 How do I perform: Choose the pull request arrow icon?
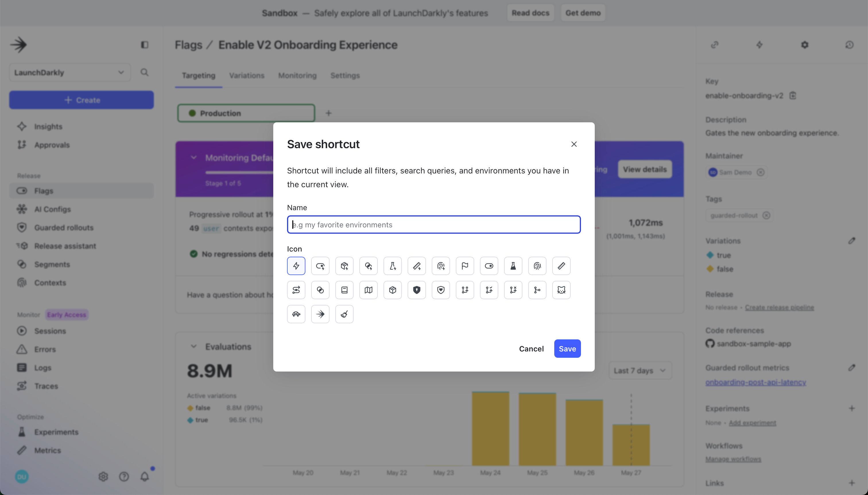465,290
